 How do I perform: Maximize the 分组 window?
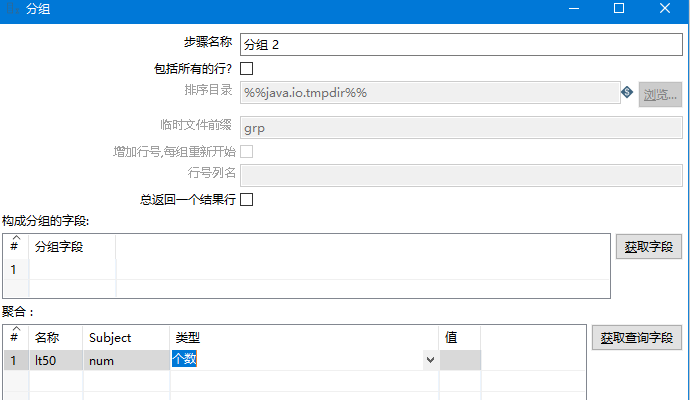(619, 9)
